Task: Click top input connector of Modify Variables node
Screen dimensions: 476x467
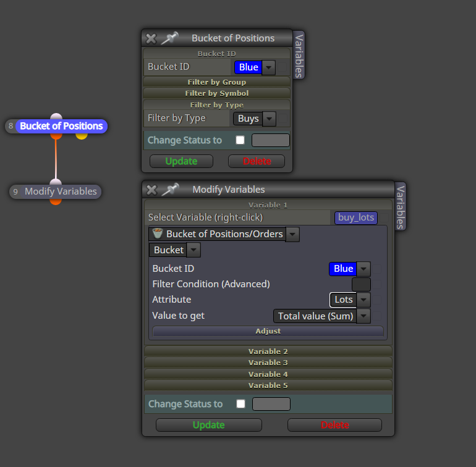Action: (56, 182)
